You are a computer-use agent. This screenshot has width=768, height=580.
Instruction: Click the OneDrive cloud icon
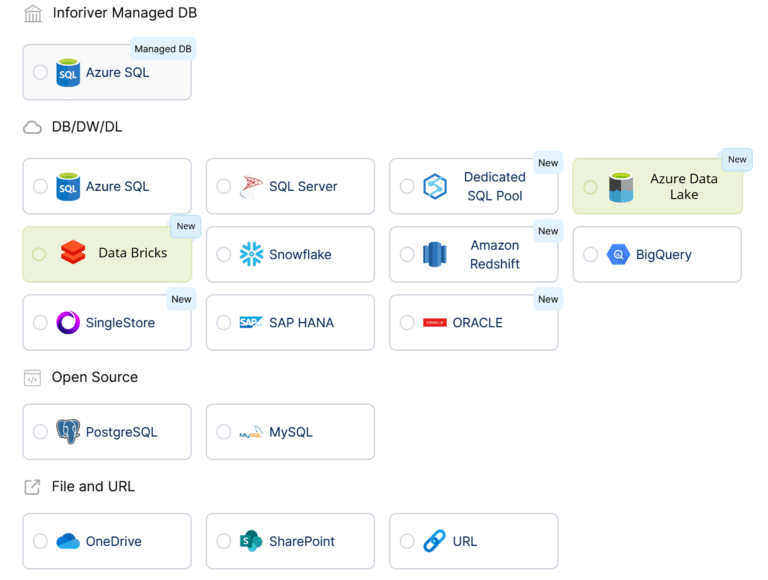68,541
